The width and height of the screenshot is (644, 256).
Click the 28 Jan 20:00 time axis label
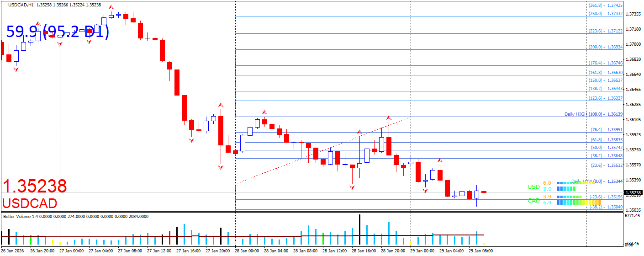click(393, 251)
